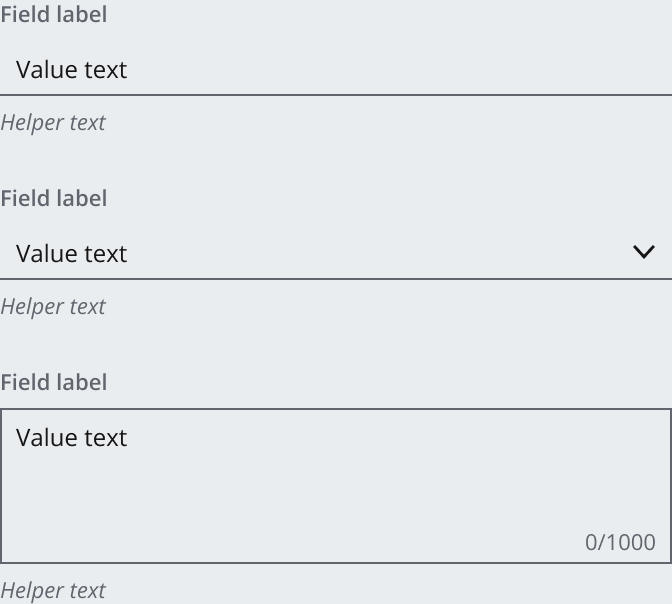The image size is (672, 604).
Task: Expand the dropdown chevron arrow
Action: point(644,252)
